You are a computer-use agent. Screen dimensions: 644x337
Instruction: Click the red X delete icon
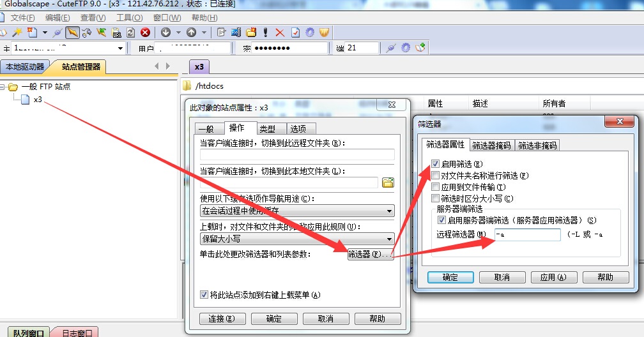point(280,33)
